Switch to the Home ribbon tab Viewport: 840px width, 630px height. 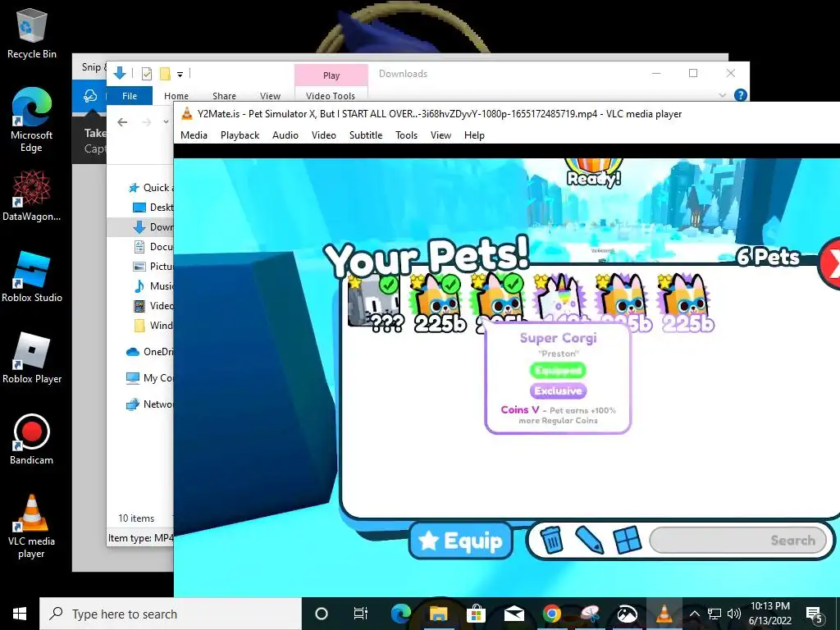[x=176, y=96]
